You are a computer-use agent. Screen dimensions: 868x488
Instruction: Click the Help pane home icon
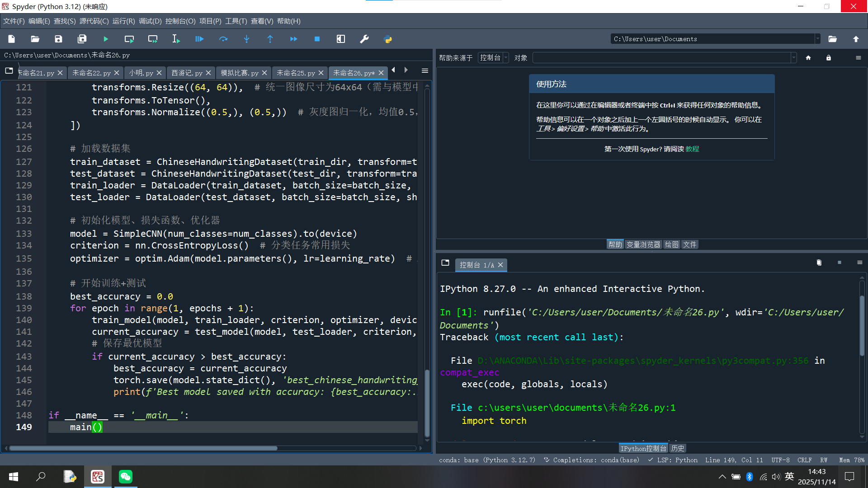(x=808, y=58)
